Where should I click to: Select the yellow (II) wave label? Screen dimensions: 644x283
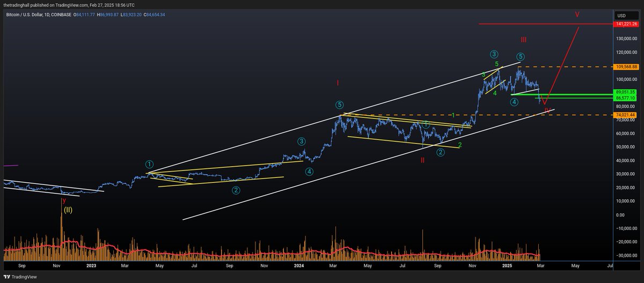68,210
